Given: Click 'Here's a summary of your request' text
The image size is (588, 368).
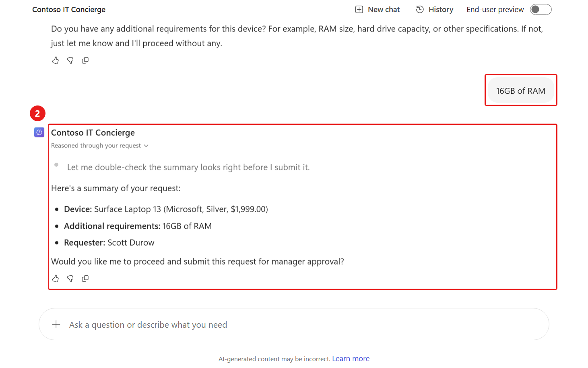Looking at the screenshot, I should [116, 188].
